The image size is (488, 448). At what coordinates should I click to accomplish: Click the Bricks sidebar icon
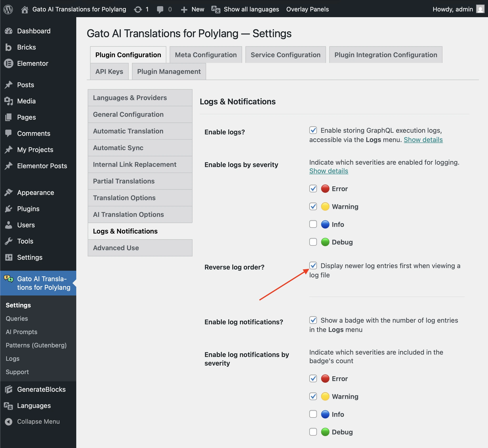point(9,47)
